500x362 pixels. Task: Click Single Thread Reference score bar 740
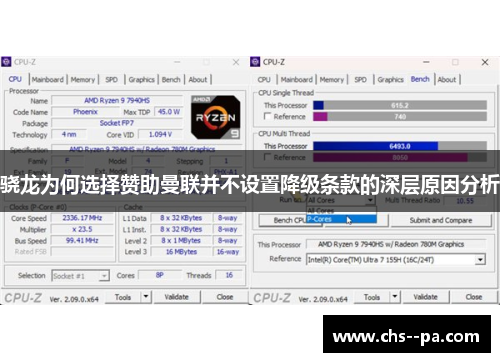point(400,116)
